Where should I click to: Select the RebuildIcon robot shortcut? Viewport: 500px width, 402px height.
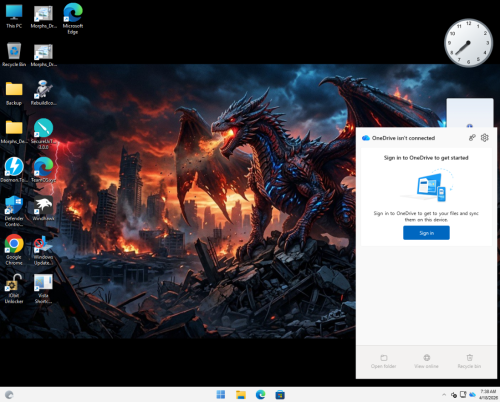coord(43,93)
